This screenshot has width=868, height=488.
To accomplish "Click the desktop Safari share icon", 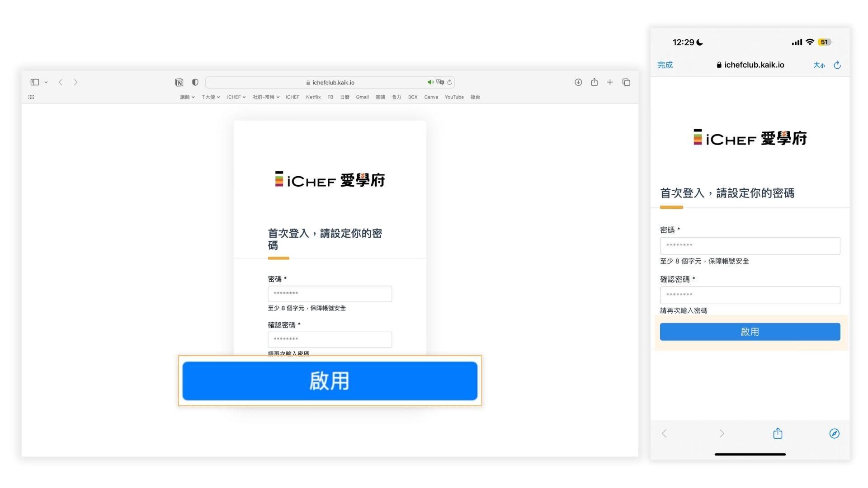I will [x=594, y=82].
